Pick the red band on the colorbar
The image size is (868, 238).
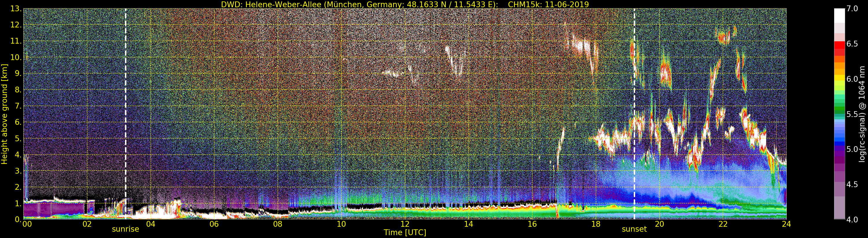click(x=839, y=45)
